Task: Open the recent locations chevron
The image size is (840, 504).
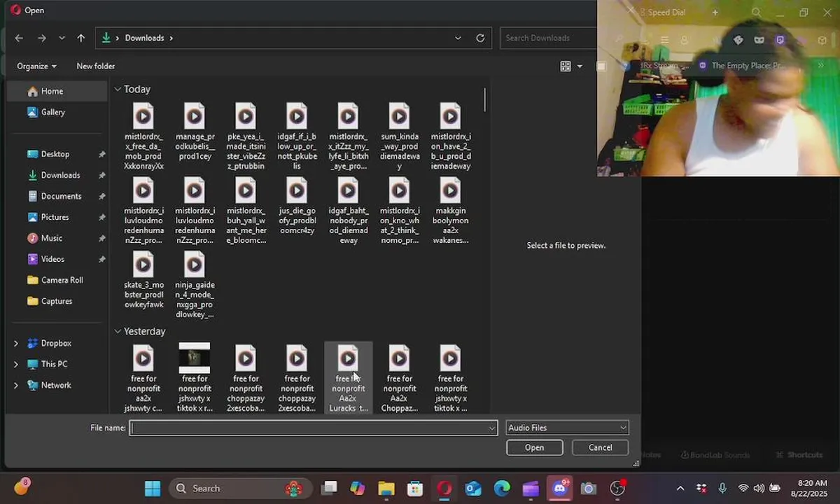Action: coord(62,38)
